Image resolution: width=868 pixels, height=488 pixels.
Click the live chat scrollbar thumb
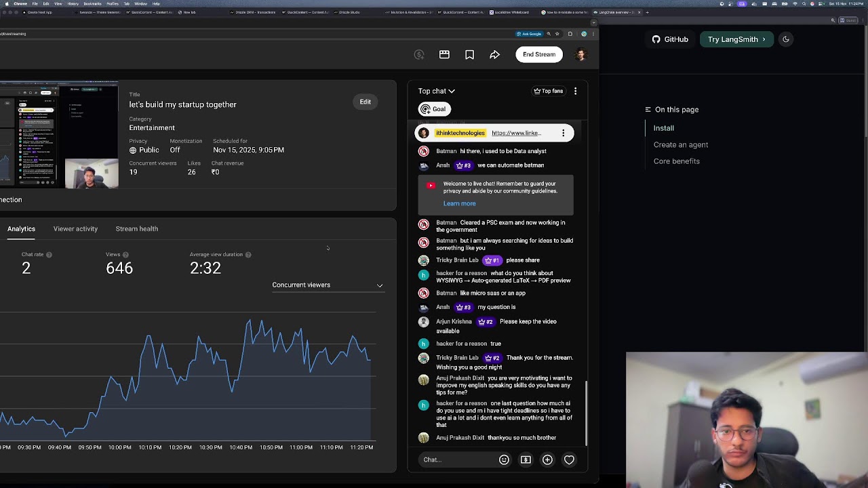[587, 413]
